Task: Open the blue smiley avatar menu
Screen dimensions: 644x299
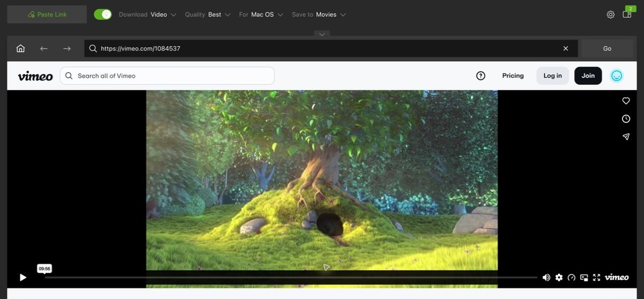Action: pyautogui.click(x=617, y=76)
